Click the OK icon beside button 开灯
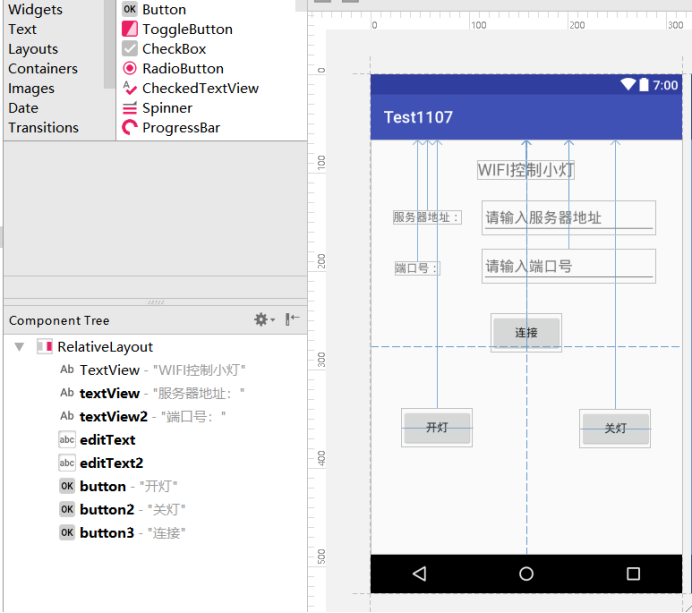 67,486
